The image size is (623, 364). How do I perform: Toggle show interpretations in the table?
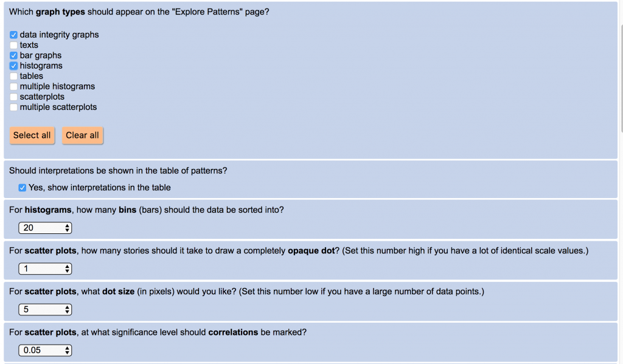click(x=23, y=188)
